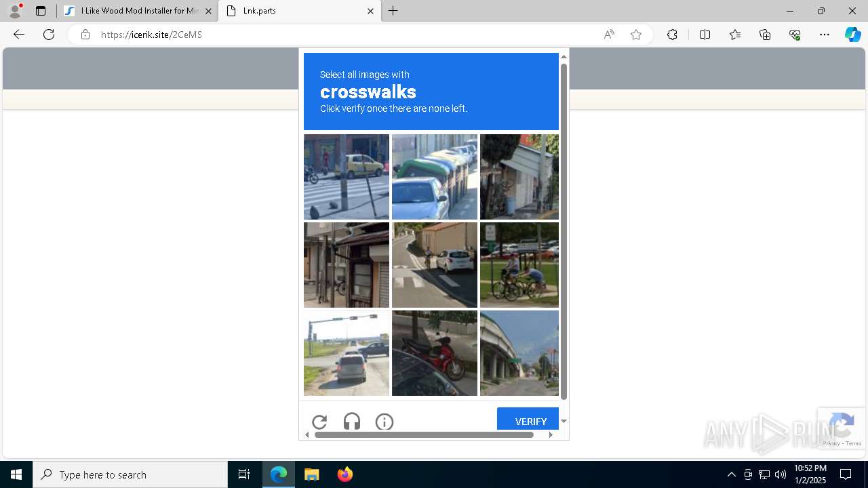The height and width of the screenshot is (488, 868).
Task: Open Favorites list icon
Action: [x=735, y=35]
